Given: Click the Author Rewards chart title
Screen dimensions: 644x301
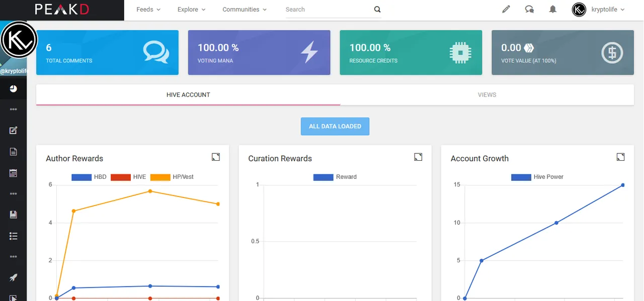Looking at the screenshot, I should (74, 158).
